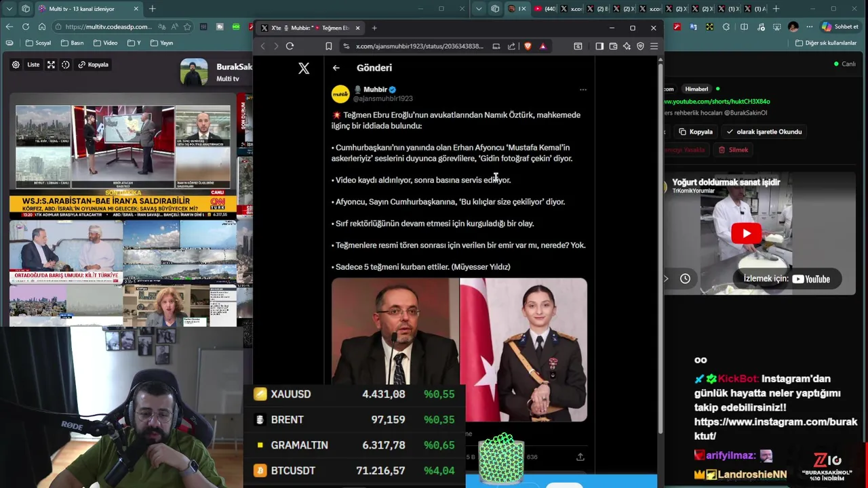Open new tab in Brave window
This screenshot has width=868, height=488.
click(x=374, y=28)
